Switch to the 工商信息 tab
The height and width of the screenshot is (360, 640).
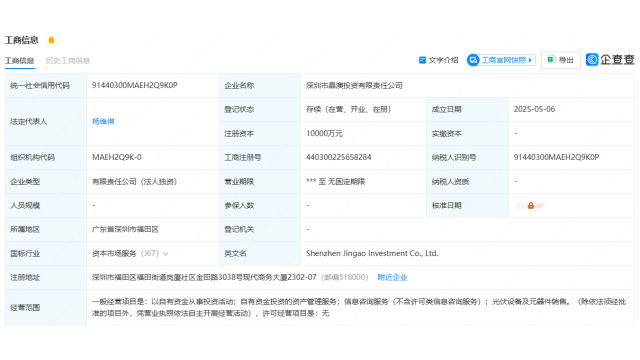(x=19, y=61)
